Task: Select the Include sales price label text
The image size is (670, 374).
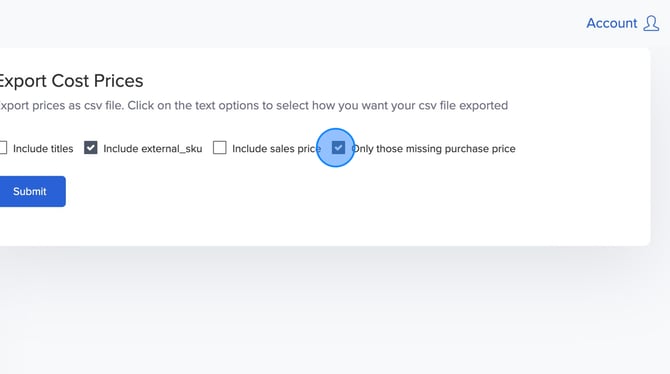Action: pos(276,149)
